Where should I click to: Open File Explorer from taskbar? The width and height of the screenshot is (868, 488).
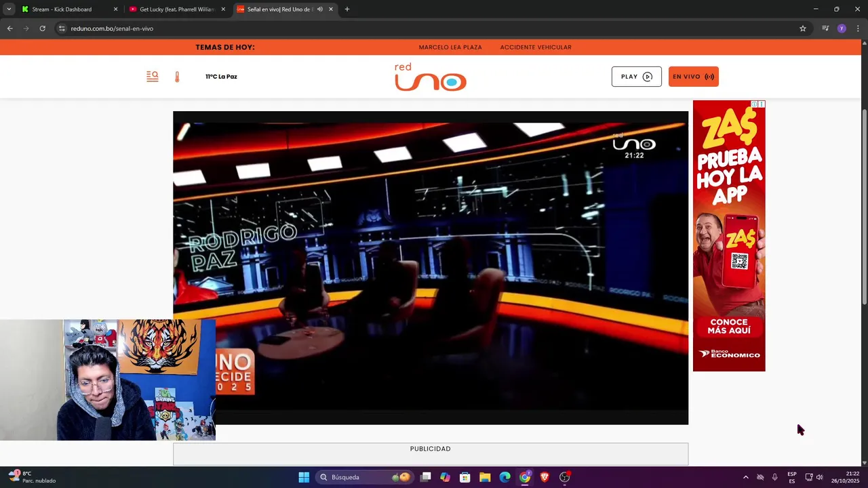pyautogui.click(x=485, y=477)
